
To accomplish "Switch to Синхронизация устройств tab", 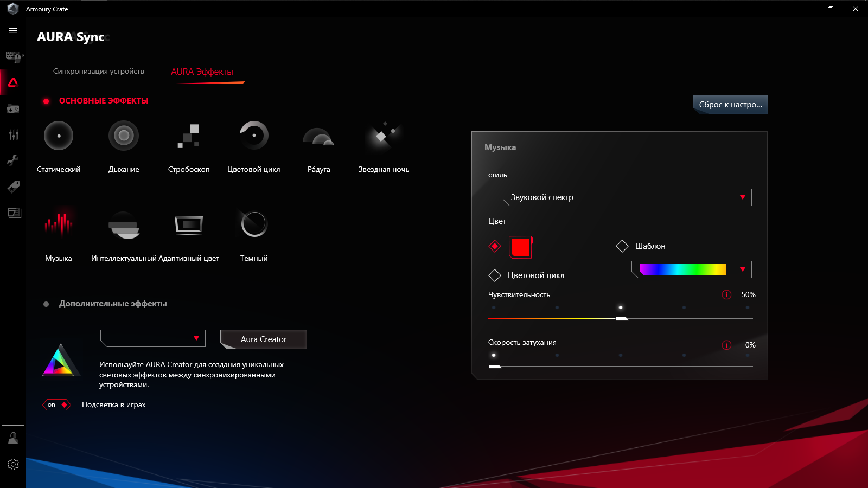I will pos(99,71).
